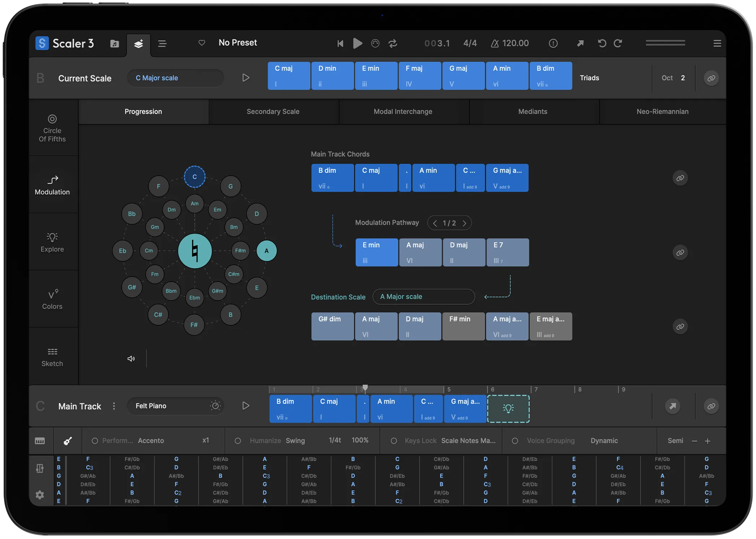Screen dimensions: 756x539
Task: Open Colors sidebar page
Action: (52, 299)
